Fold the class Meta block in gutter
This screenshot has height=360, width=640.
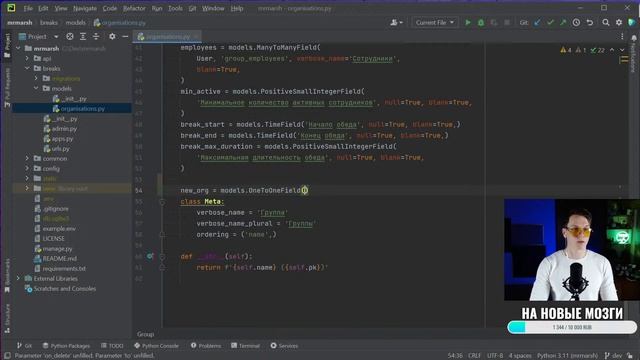[x=162, y=202]
